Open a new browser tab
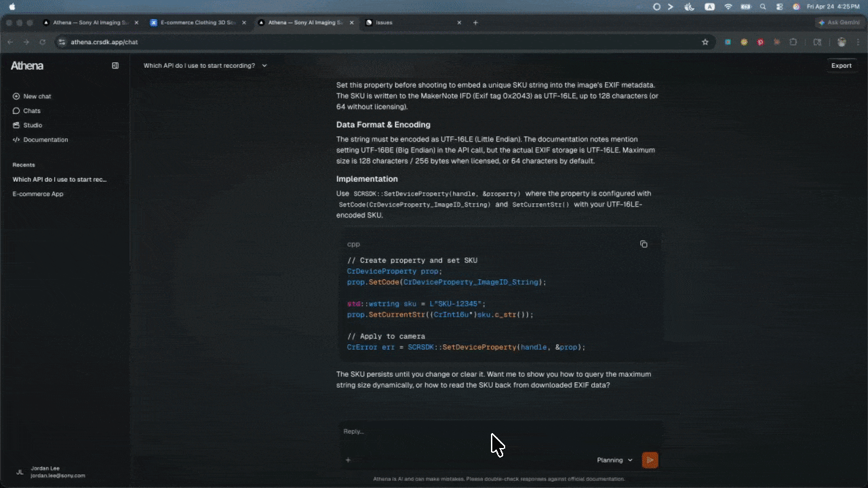The height and width of the screenshot is (488, 868). point(475,22)
